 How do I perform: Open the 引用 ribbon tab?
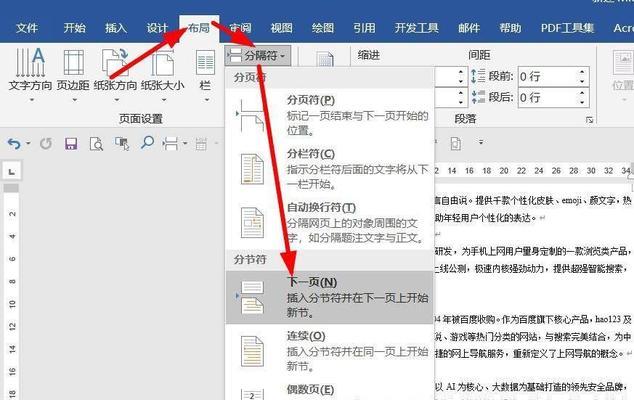coord(364,28)
